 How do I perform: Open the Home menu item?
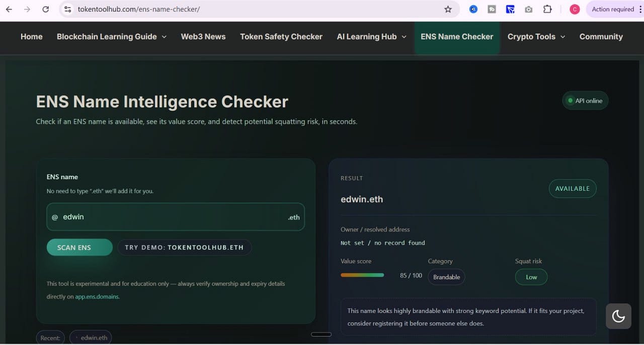coord(31,37)
